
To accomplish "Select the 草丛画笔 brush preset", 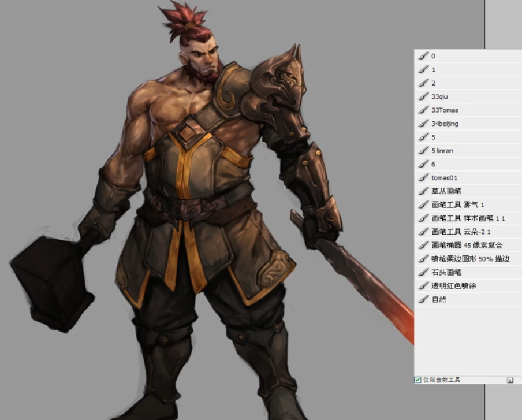I will tap(468, 191).
